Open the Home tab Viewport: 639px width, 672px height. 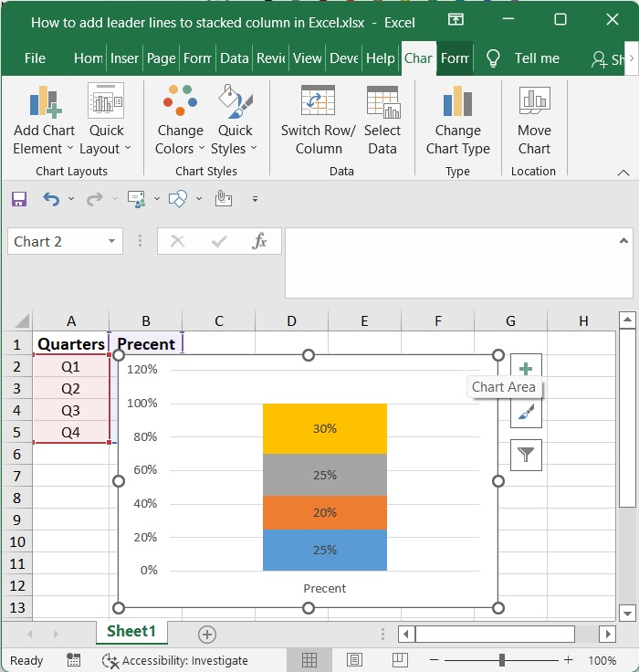pos(88,58)
